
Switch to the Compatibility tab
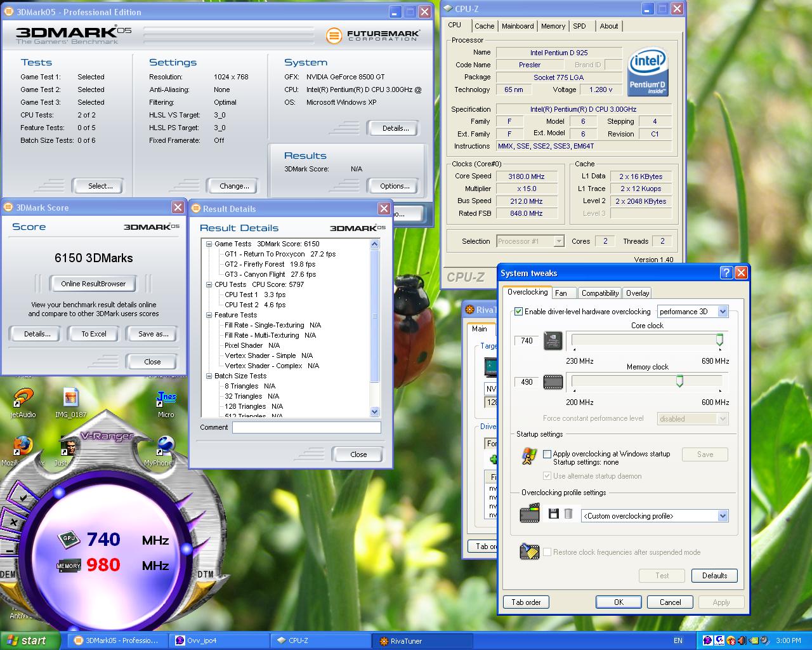[600, 293]
